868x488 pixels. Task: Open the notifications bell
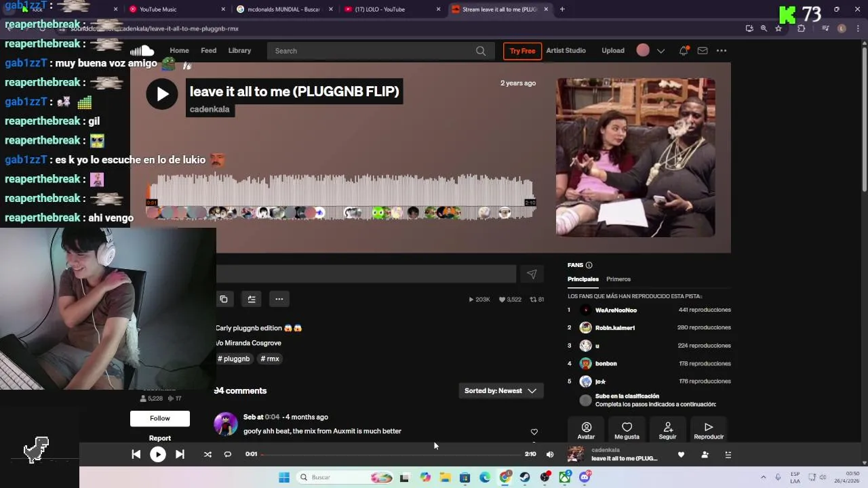click(x=684, y=51)
